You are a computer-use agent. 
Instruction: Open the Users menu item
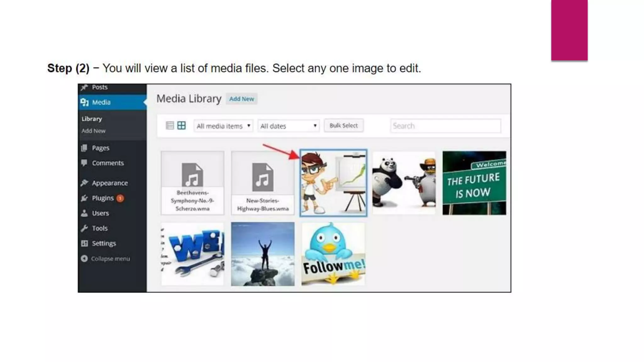coord(100,213)
